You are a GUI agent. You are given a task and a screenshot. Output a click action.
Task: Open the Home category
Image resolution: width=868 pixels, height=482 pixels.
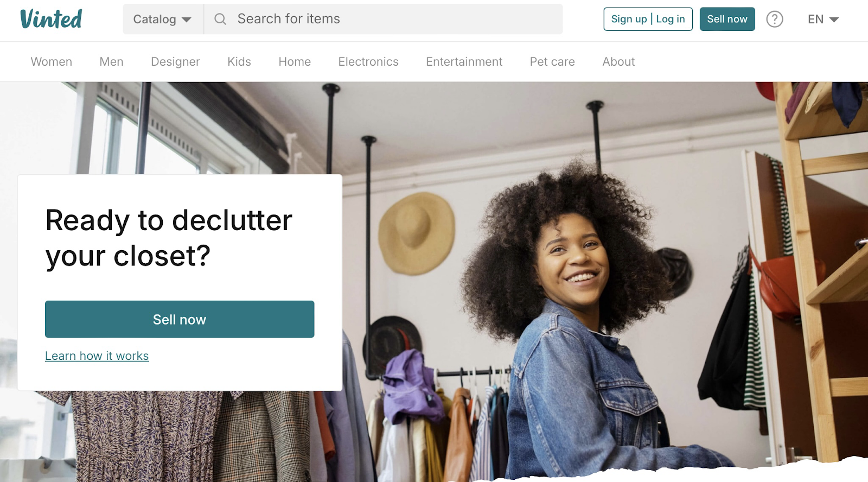(x=295, y=62)
